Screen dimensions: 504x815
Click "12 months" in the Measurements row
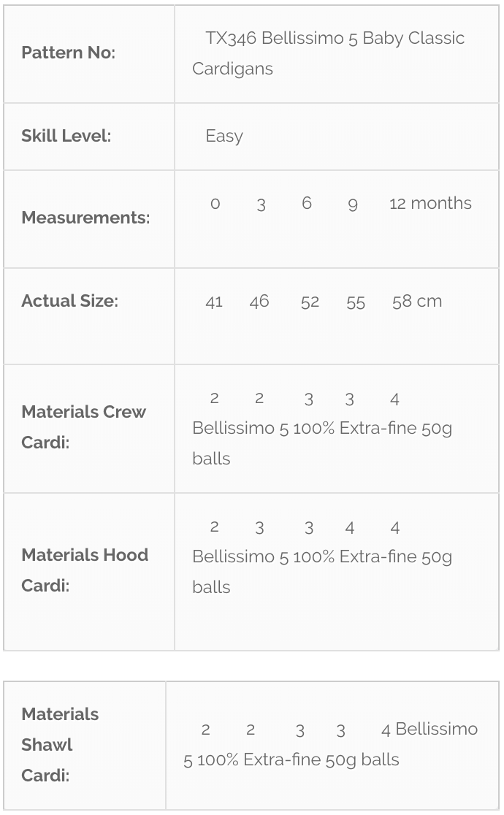(x=430, y=204)
